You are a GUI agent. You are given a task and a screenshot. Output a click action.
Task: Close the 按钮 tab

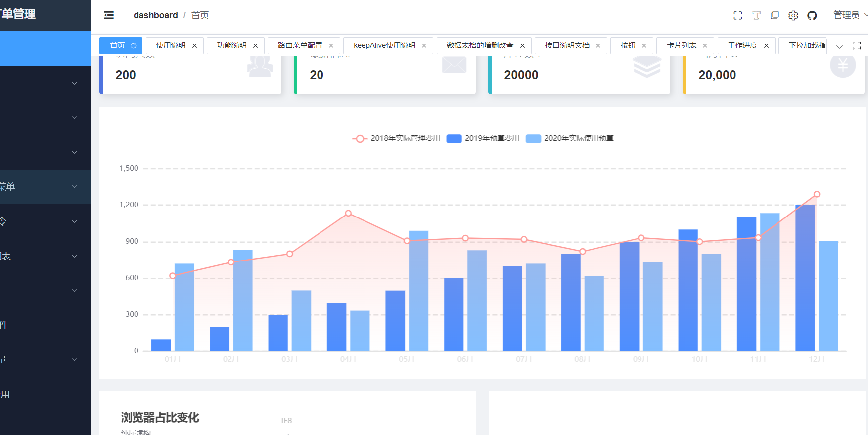(x=644, y=45)
